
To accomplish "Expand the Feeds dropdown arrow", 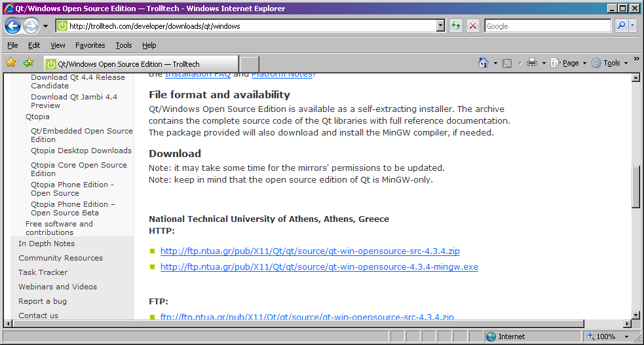I will 520,64.
